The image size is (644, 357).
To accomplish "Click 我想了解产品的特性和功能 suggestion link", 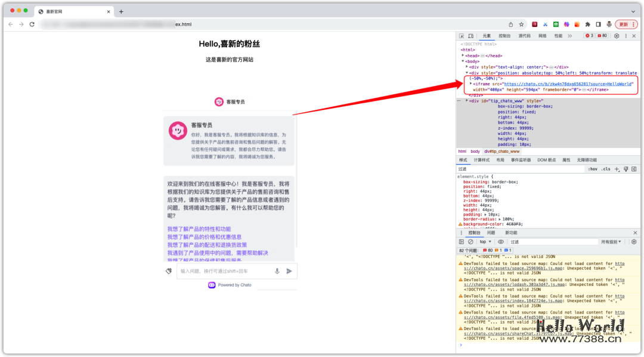I will 199,229.
